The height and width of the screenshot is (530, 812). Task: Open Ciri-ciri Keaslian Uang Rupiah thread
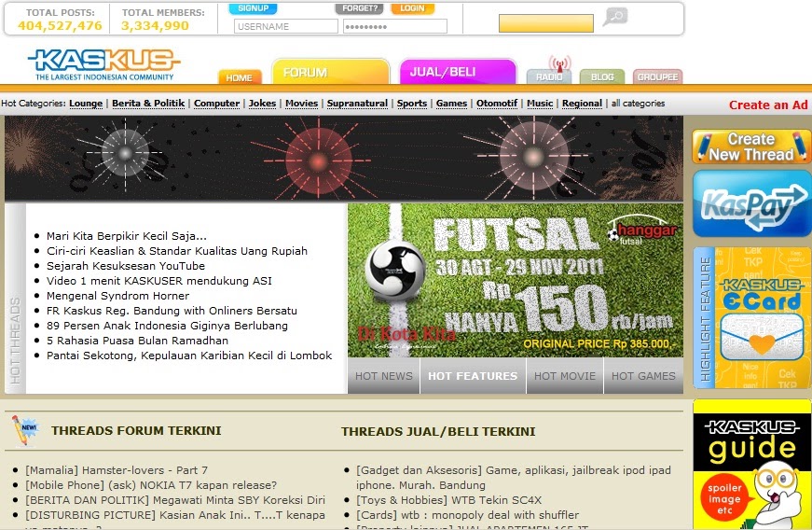click(x=177, y=251)
